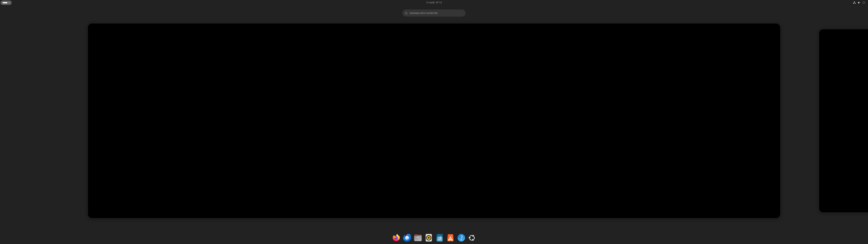The width and height of the screenshot is (868, 244).
Task: Launch Firefox from the dock
Action: click(396, 238)
